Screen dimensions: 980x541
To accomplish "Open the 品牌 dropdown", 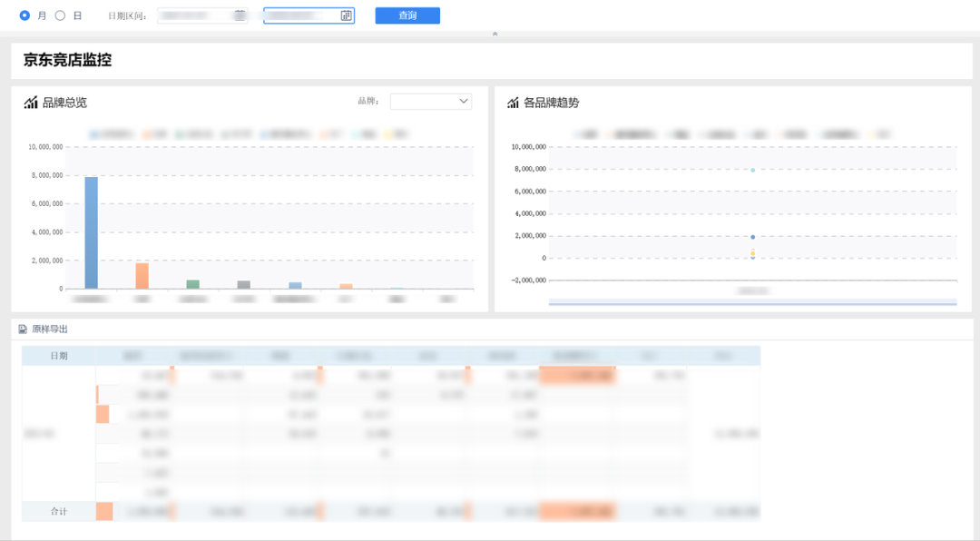I will 431,102.
